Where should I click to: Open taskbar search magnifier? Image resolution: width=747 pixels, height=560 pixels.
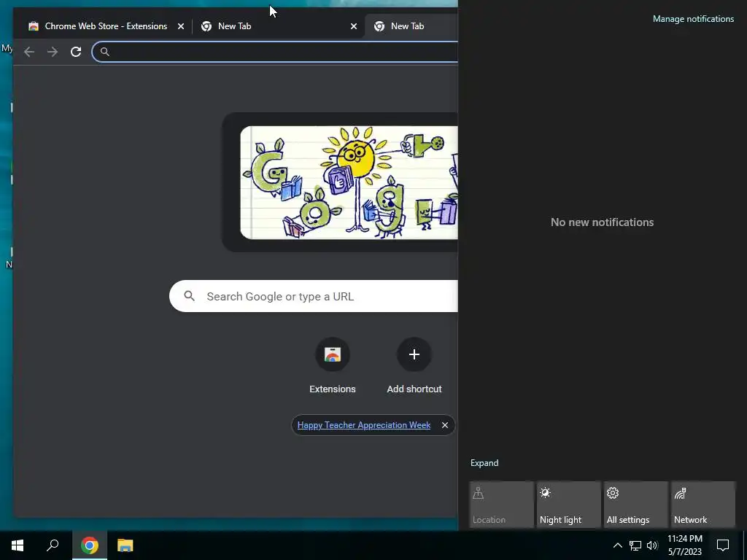tap(53, 545)
